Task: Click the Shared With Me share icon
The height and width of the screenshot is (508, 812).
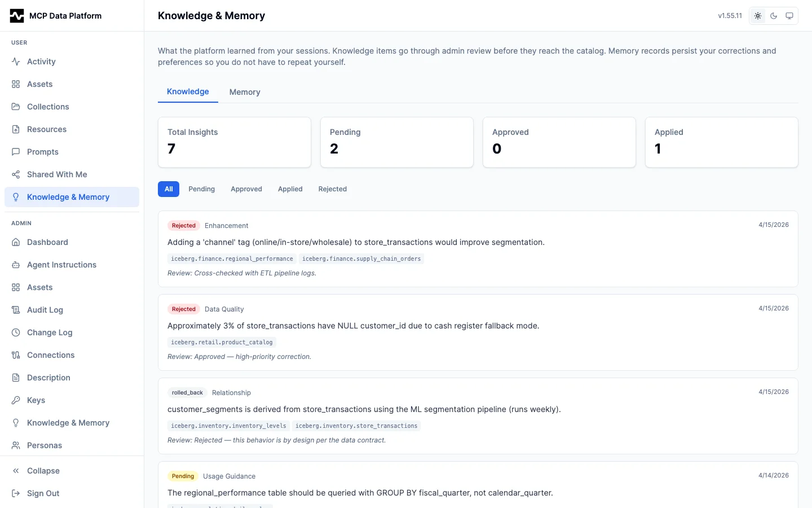Action: click(16, 174)
